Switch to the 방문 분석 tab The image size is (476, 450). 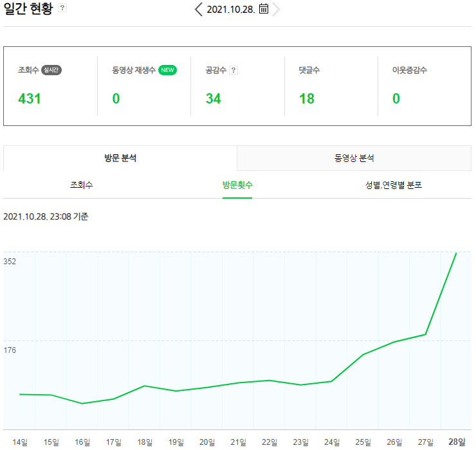pos(120,158)
